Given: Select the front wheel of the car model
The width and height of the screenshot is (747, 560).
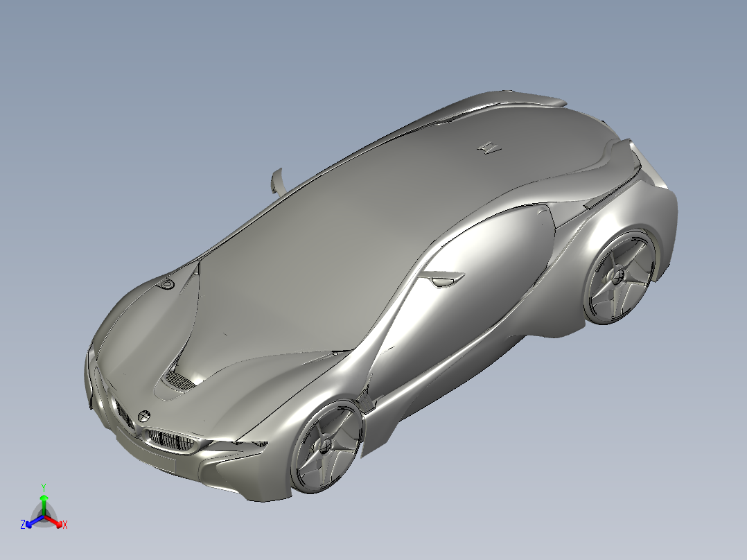Looking at the screenshot, I should click(326, 446).
